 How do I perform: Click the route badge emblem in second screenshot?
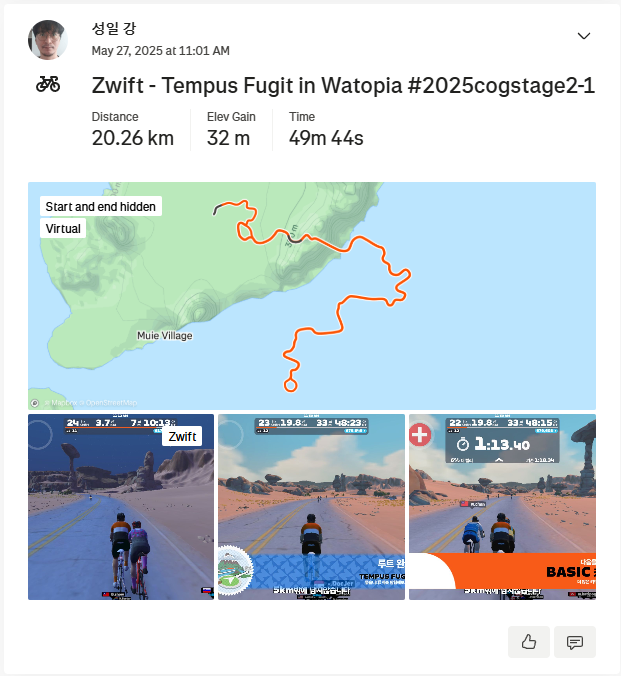[x=235, y=571]
